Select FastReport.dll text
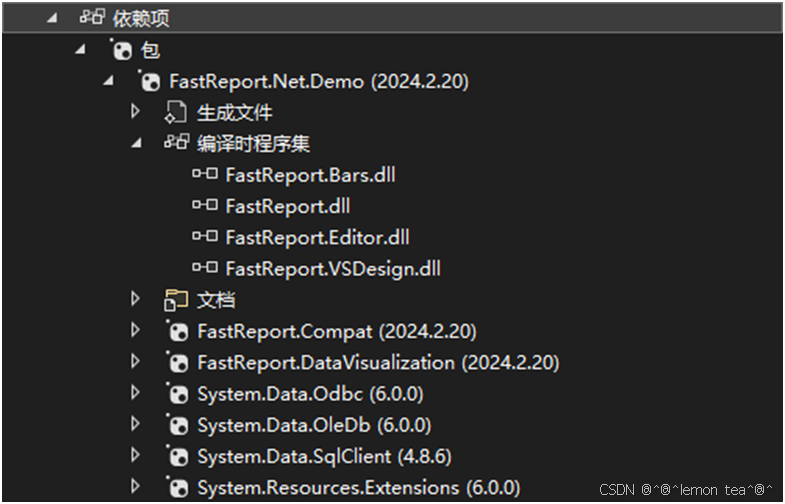Viewport: 785px width, 504px height. (288, 206)
